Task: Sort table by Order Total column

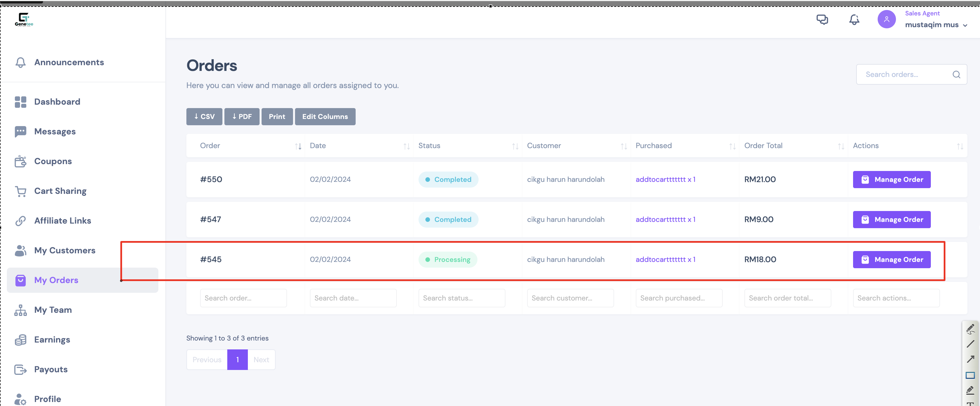Action: (x=841, y=146)
